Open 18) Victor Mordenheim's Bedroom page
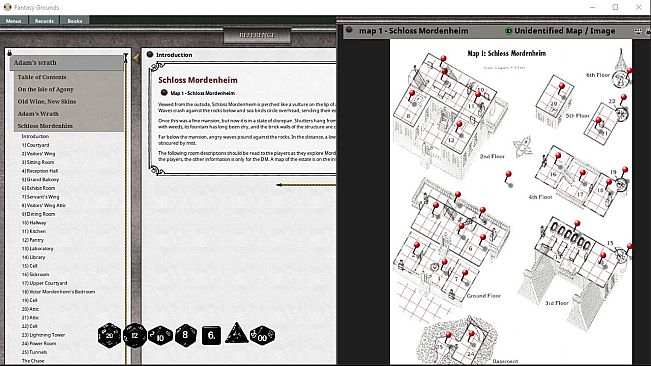This screenshot has width=651, height=366. (58, 292)
